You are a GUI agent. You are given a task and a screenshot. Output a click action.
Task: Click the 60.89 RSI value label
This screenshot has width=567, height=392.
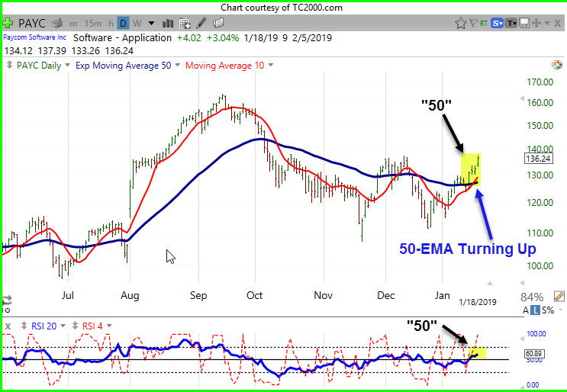(x=534, y=354)
